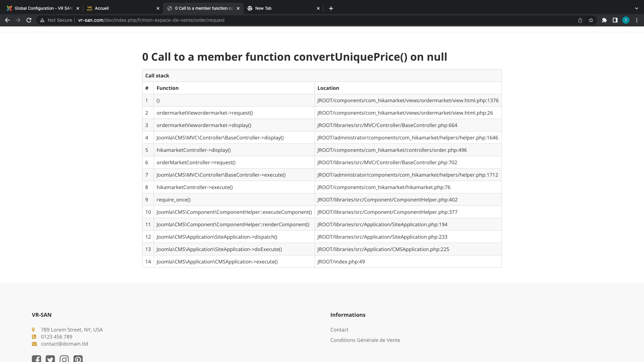Toggle the browser side panel icon

[615, 20]
